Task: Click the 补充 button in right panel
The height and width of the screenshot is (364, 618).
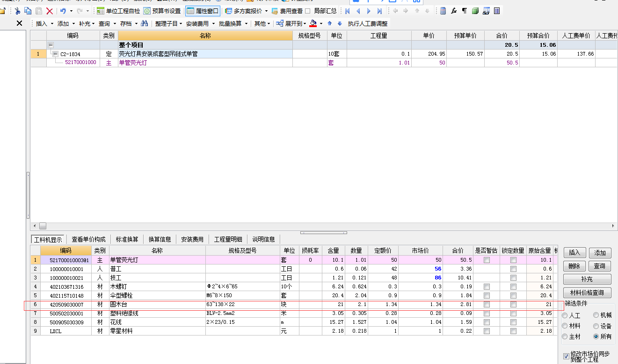Action: 587,279
